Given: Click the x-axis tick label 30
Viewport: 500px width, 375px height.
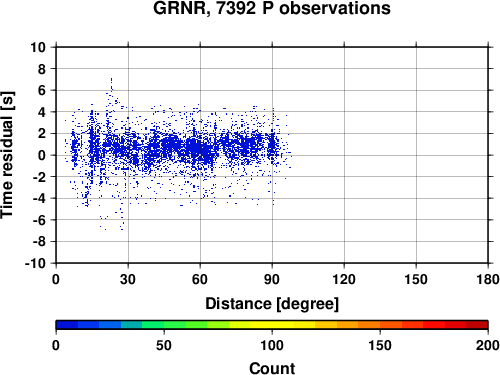Looking at the screenshot, I should click(x=128, y=279).
